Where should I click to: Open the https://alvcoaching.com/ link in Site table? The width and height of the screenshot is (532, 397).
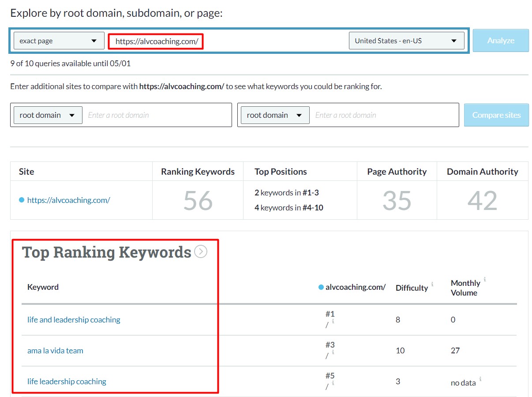point(68,200)
